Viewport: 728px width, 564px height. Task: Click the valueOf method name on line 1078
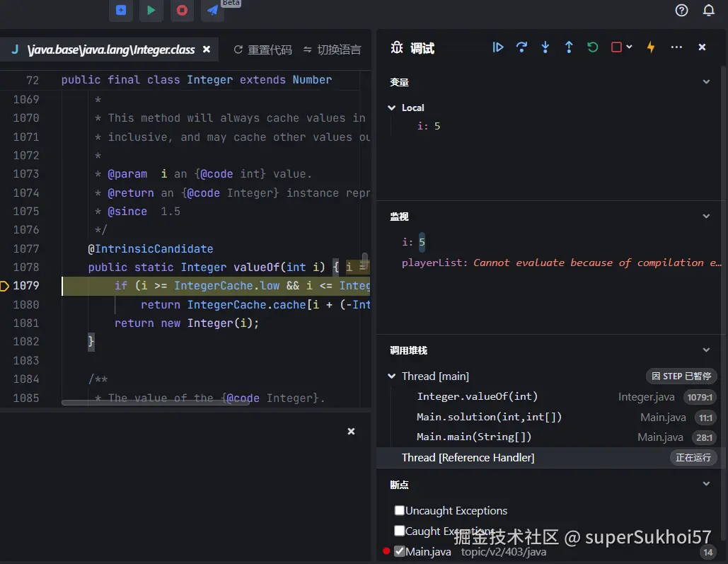point(256,267)
